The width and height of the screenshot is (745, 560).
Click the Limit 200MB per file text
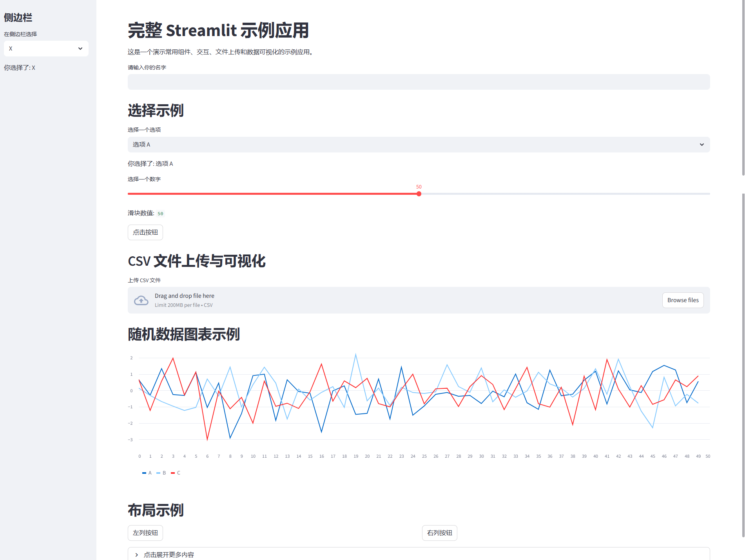tap(184, 305)
